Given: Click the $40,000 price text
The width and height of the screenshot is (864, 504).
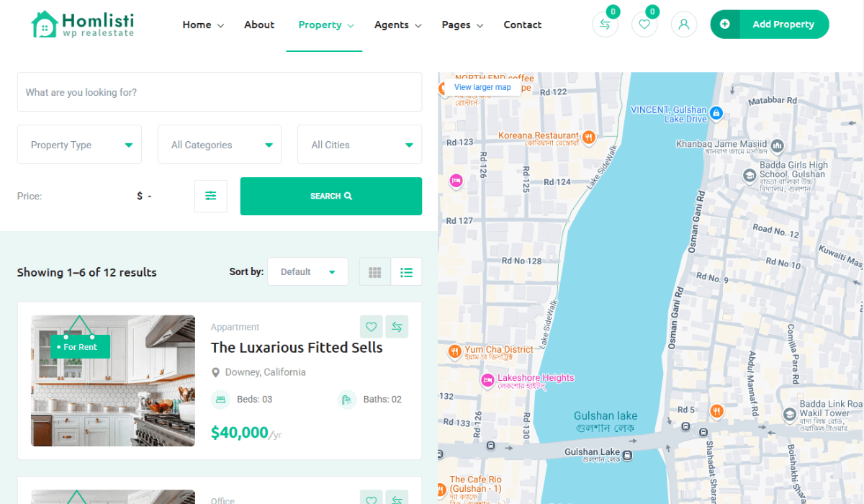Looking at the screenshot, I should click(x=240, y=433).
